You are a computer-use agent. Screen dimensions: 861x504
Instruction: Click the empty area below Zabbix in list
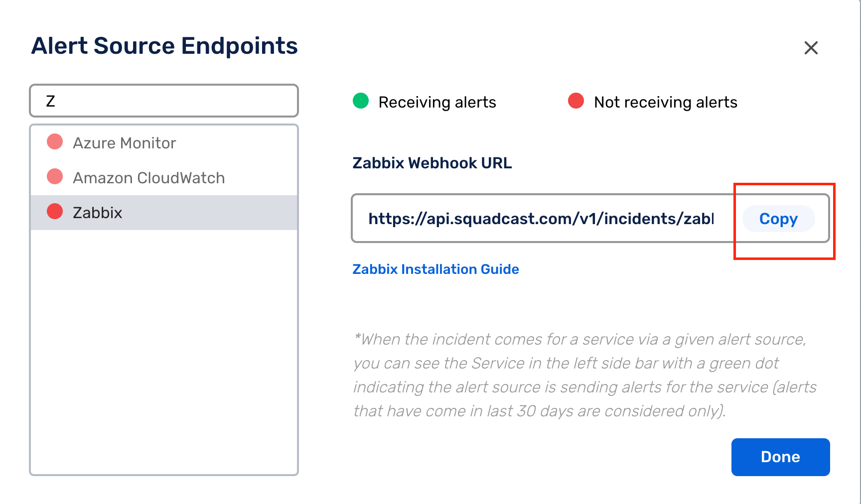click(x=164, y=352)
